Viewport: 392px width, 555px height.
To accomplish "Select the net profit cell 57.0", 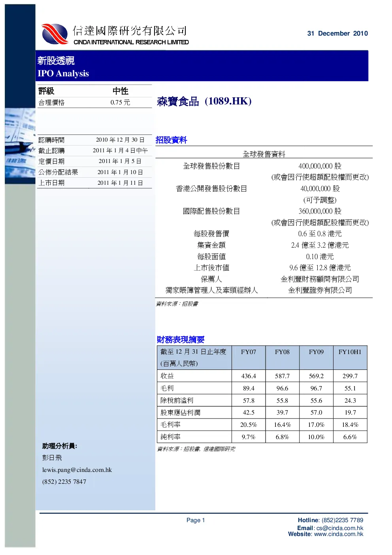I will 316,413.
